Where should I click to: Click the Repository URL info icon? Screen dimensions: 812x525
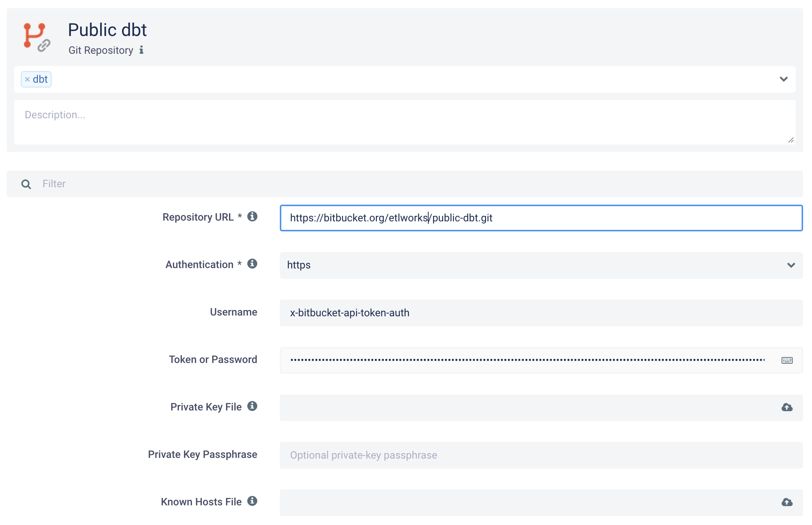(252, 217)
